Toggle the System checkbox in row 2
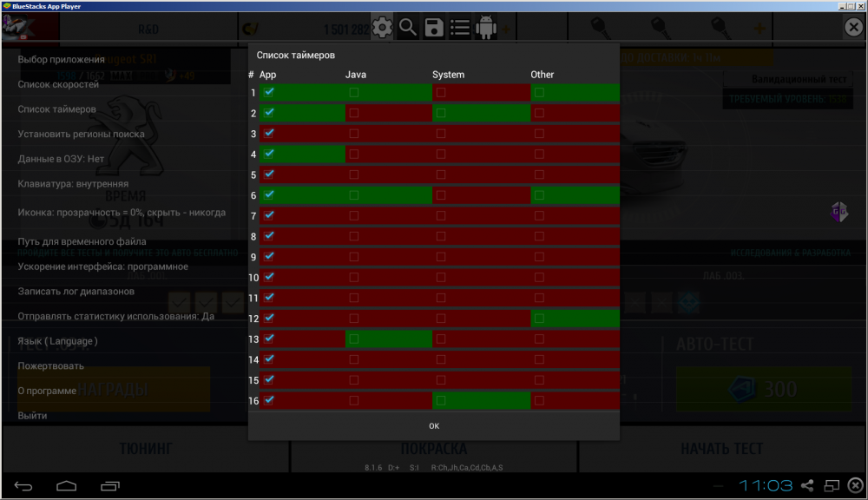The width and height of the screenshot is (868, 500). coord(441,113)
